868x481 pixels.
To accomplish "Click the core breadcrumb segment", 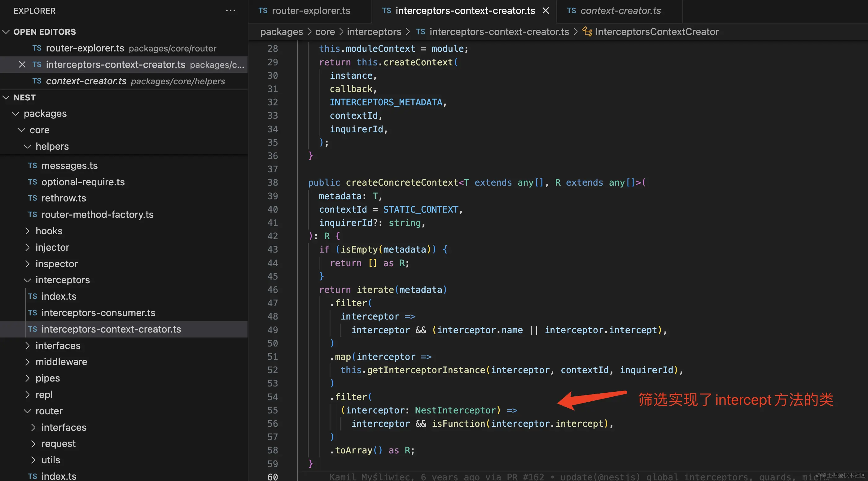I will 325,32.
